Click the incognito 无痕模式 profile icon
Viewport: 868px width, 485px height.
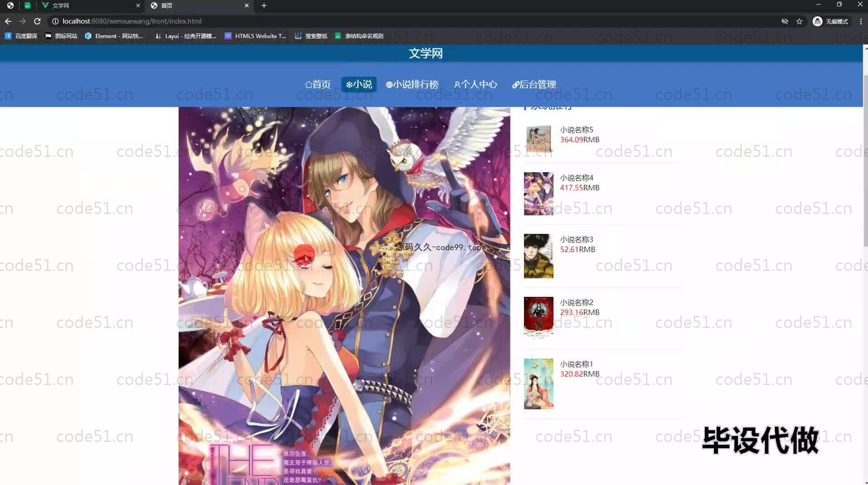(830, 21)
